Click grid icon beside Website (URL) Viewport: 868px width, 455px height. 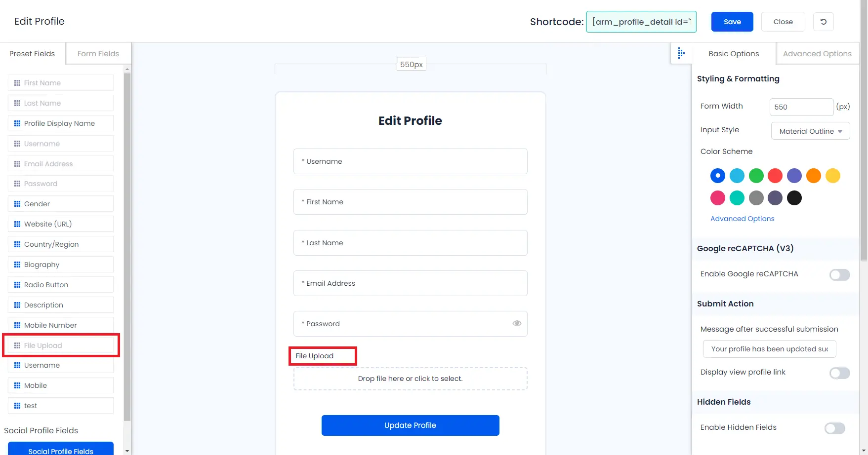click(x=17, y=224)
